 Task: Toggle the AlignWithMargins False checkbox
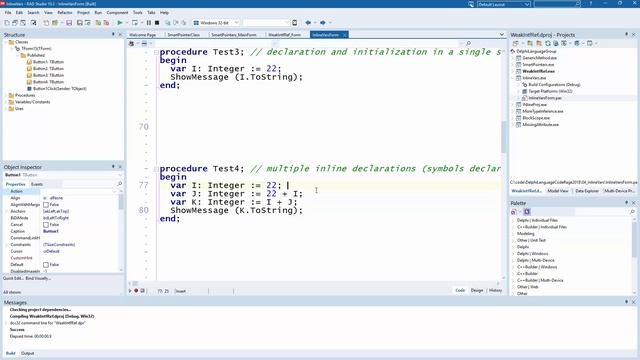click(46, 205)
